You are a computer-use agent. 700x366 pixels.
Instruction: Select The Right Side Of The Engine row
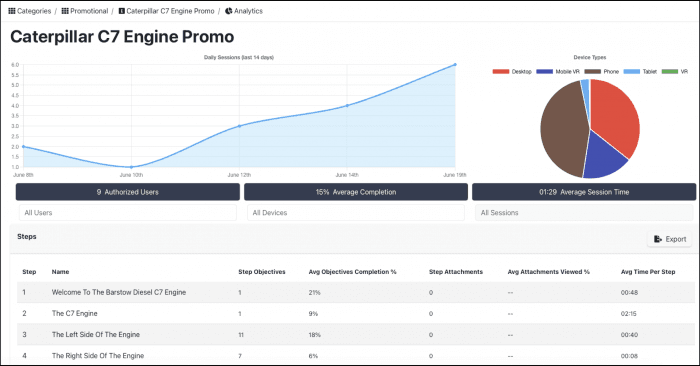(356, 356)
